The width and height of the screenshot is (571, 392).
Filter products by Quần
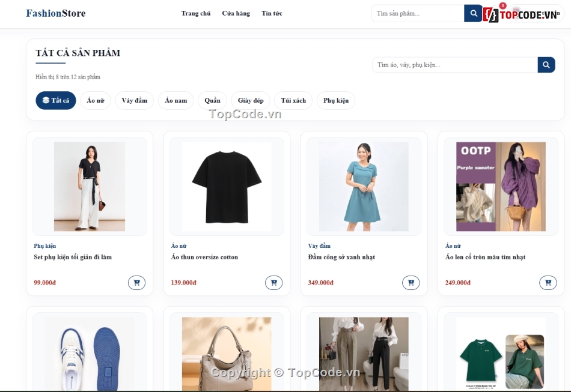point(212,100)
